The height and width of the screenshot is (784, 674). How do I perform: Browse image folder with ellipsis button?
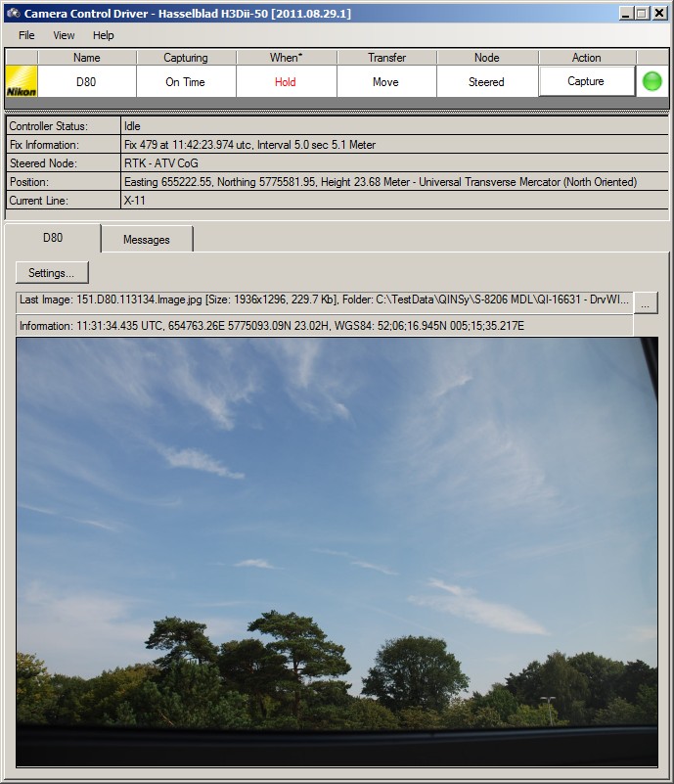tap(646, 303)
